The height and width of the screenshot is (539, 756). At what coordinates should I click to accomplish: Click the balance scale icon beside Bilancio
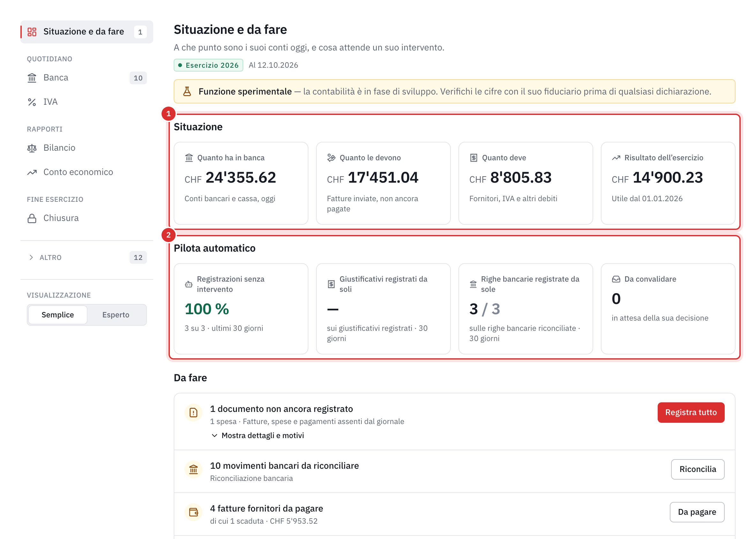click(32, 148)
